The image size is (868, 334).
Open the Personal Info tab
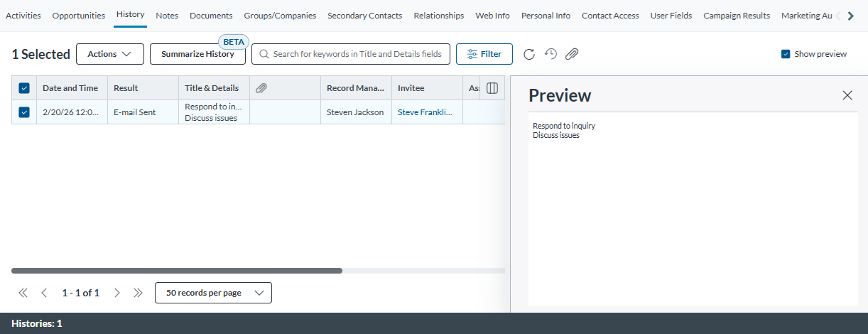click(x=546, y=15)
